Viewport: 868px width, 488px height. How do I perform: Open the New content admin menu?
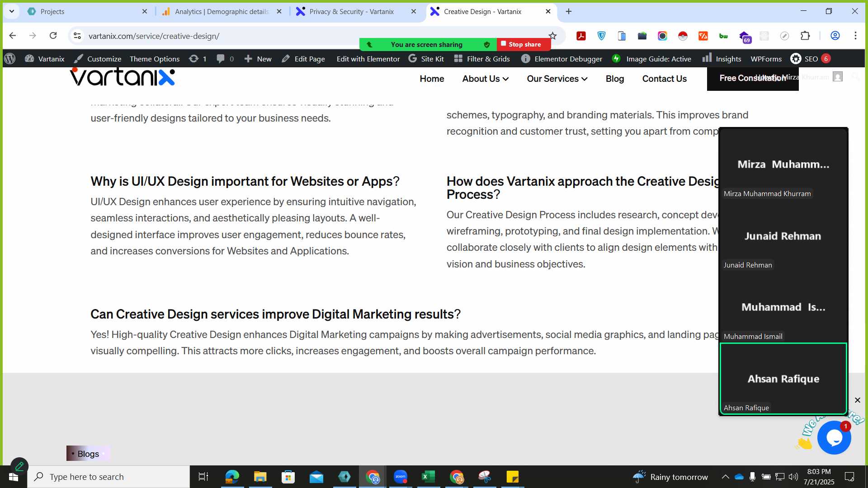(x=258, y=59)
